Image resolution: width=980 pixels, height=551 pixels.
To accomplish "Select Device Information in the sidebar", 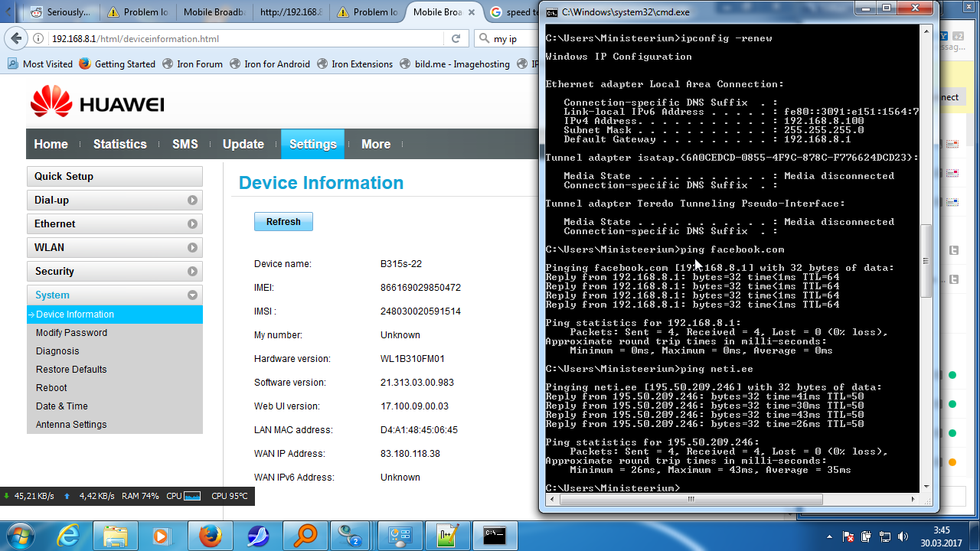I will 115,315.
